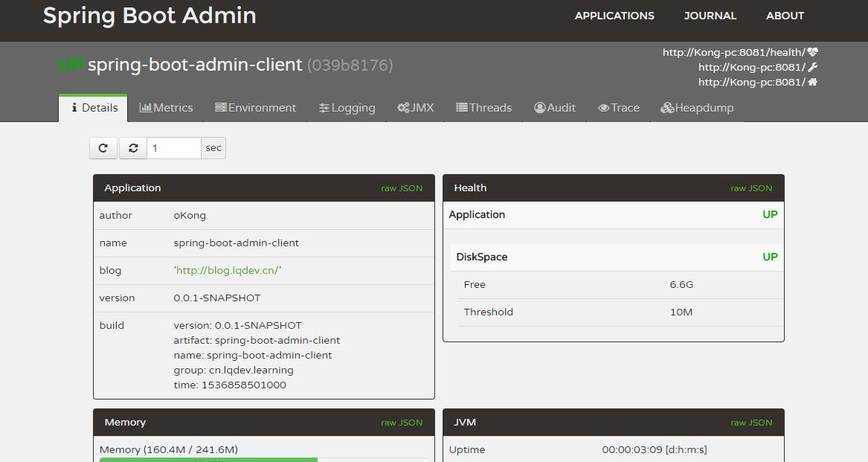Open the JMX tab
Viewport: 868px width, 462px height.
click(x=416, y=108)
